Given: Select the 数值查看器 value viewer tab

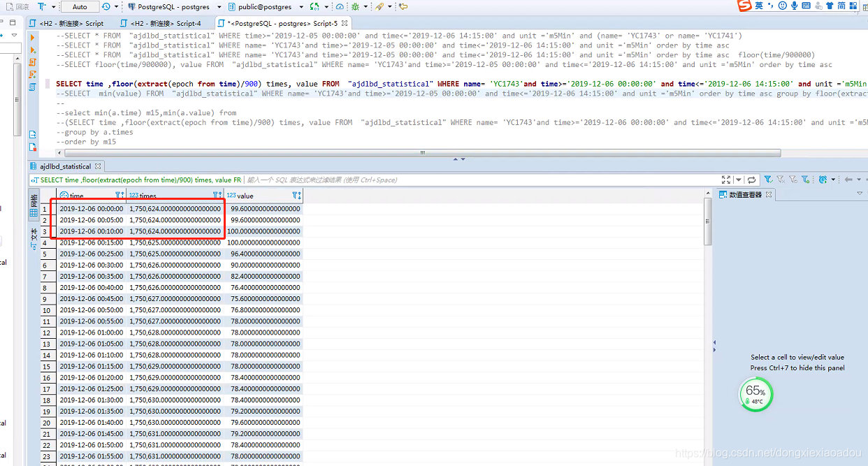Looking at the screenshot, I should (x=745, y=195).
